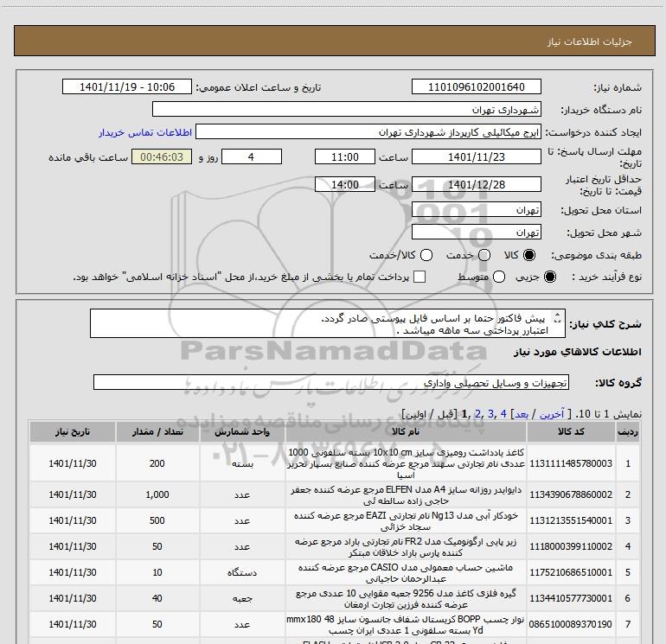666x644 pixels.
Task: Click the description box scroll arrows
Action: [557, 317]
